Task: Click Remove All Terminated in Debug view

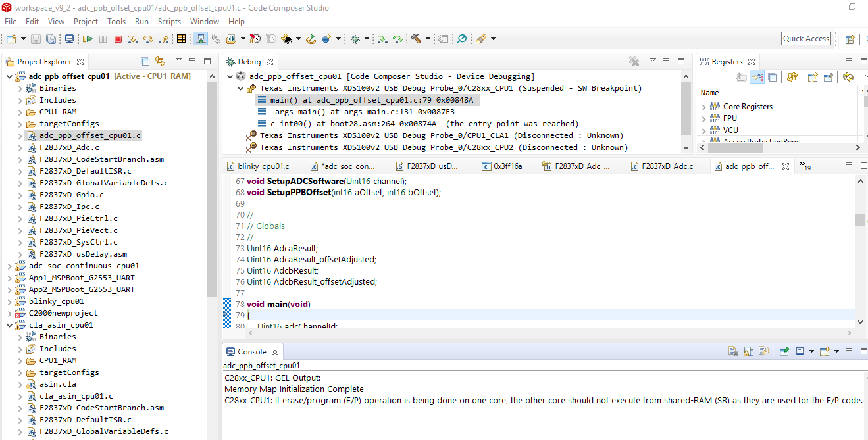Action: [634, 61]
